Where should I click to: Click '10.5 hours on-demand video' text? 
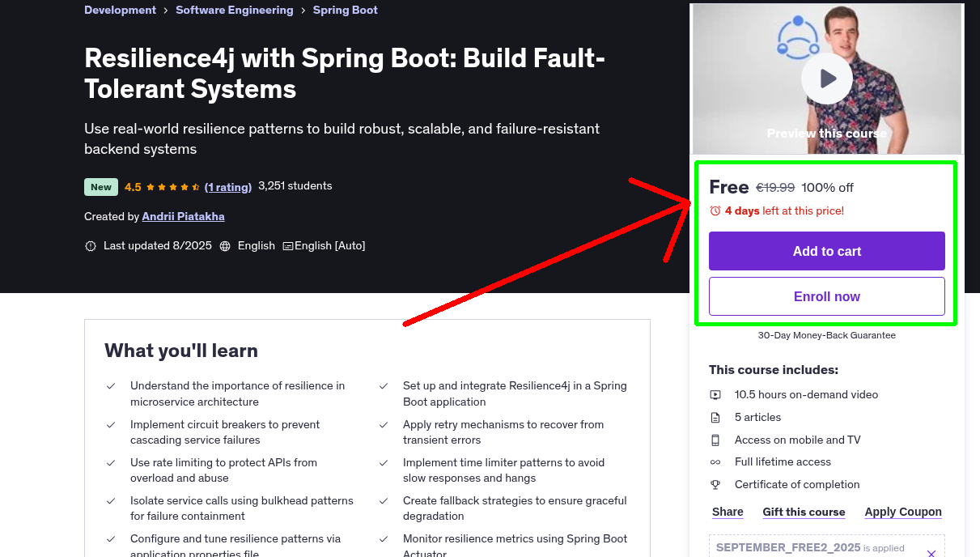[806, 394]
